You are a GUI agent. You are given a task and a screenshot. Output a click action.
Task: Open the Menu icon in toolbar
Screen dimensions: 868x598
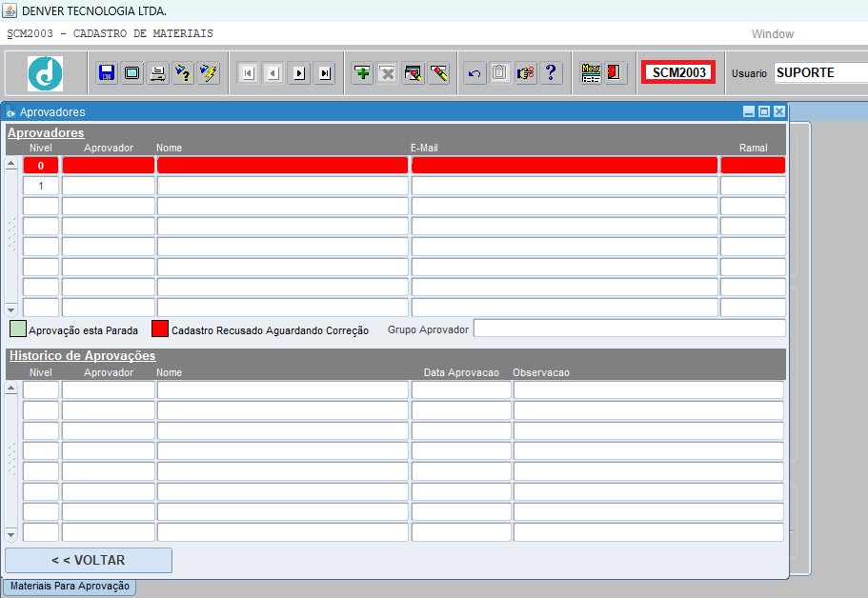click(x=591, y=73)
